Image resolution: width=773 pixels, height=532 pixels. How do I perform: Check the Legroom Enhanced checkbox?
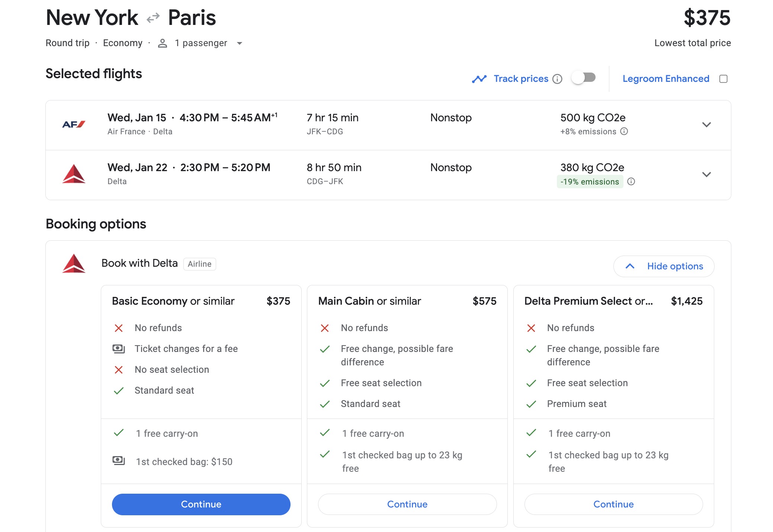[723, 78]
